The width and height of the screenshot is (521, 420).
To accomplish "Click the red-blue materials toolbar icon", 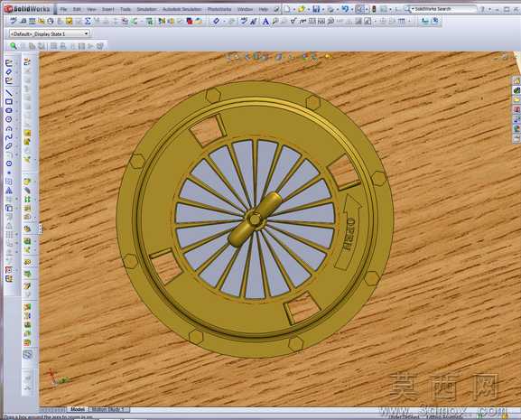I will pos(190,22).
